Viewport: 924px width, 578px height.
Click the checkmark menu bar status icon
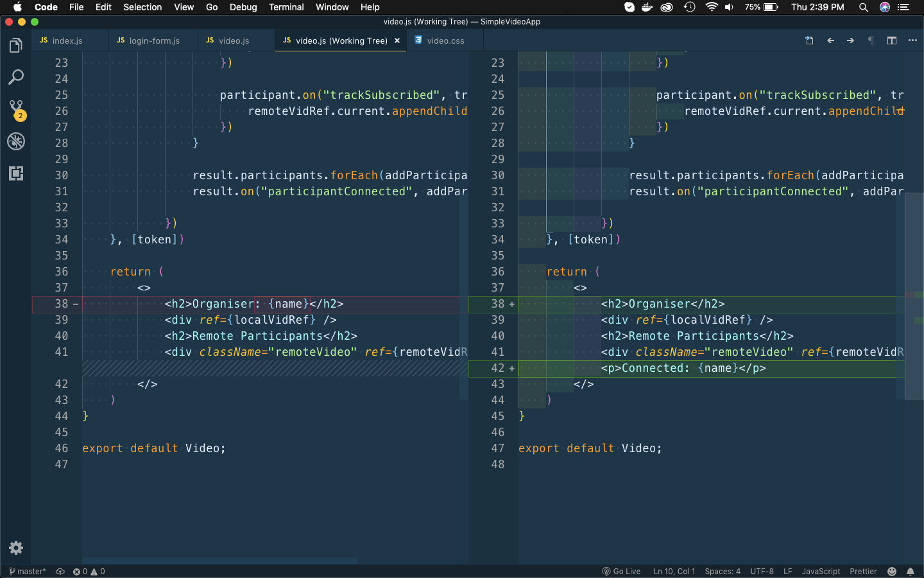tap(629, 7)
